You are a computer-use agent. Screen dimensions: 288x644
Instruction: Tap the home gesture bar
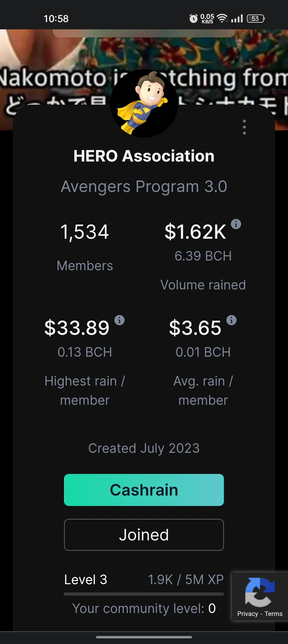click(x=144, y=637)
